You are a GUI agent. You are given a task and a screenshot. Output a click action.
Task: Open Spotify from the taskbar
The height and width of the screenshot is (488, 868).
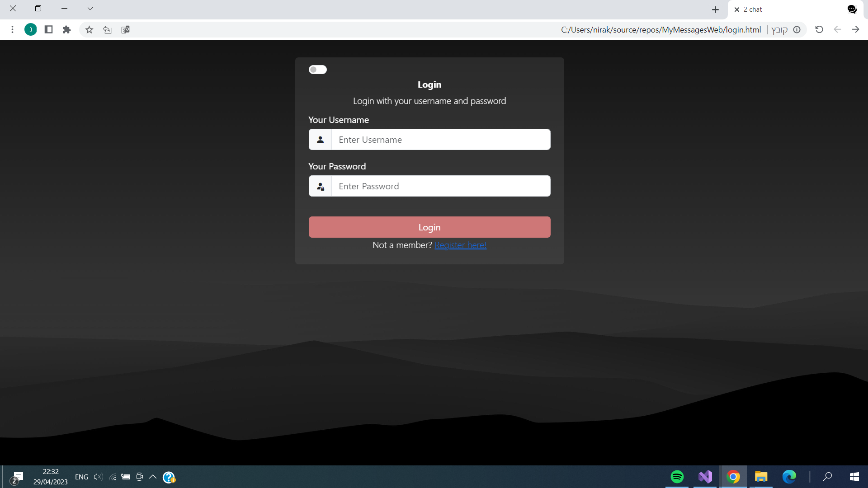(x=677, y=477)
